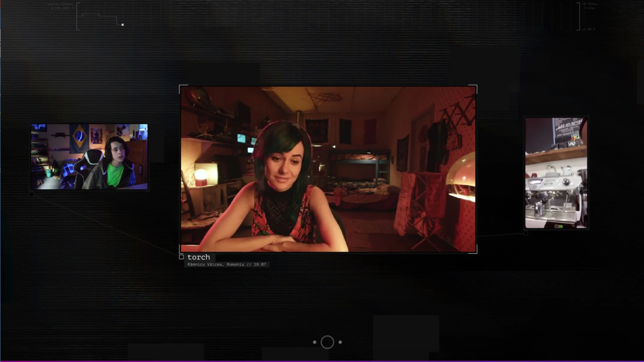644x362 pixels.
Task: Toggle the left navigation dot at screen bottom
Action: coord(315,342)
